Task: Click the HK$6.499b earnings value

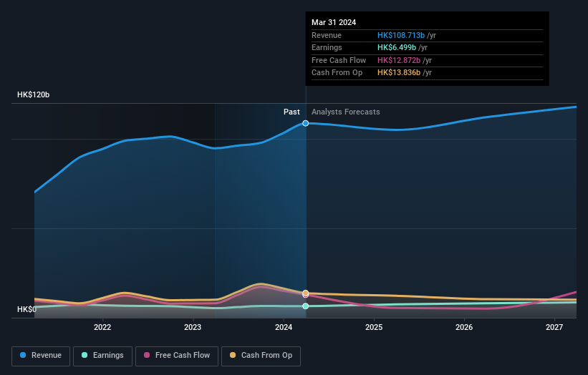Action: [x=397, y=47]
